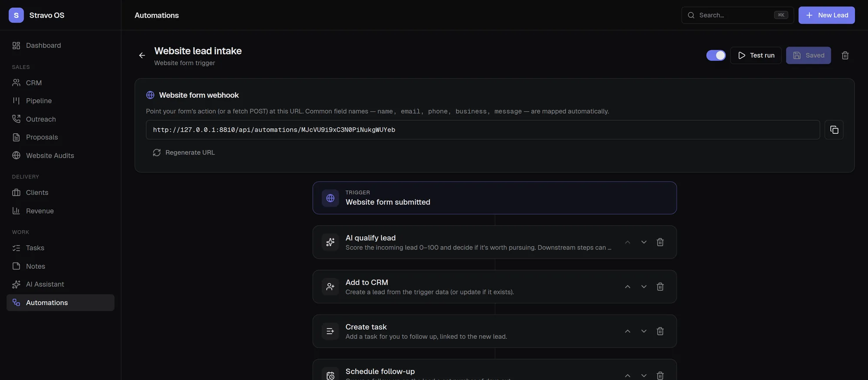The width and height of the screenshot is (868, 380).
Task: Click the back arrow beside Website lead intake
Action: [142, 56]
